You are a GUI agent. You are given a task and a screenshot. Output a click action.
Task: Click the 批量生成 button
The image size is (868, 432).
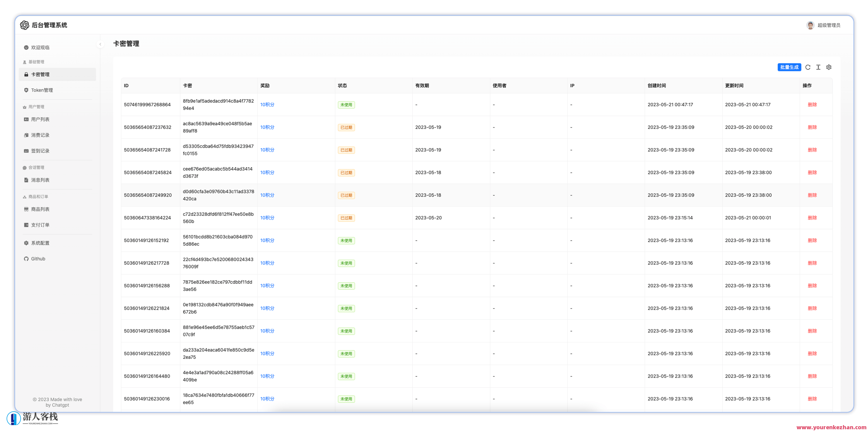pos(789,67)
